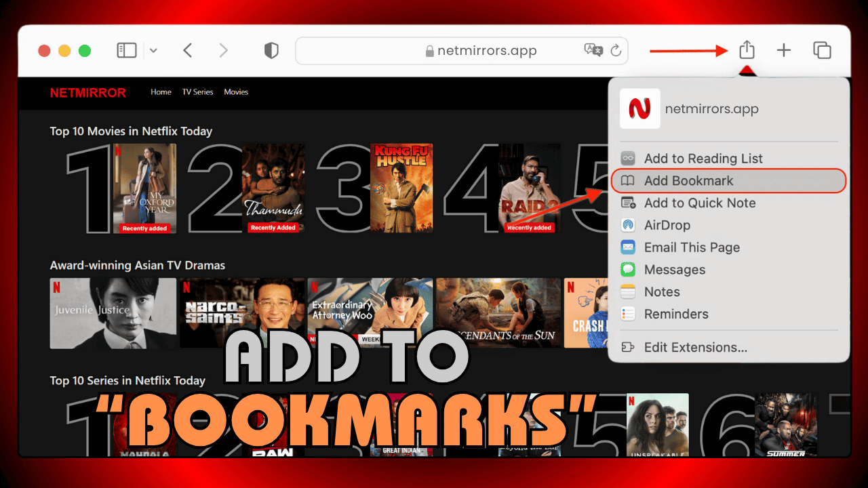Go forward with the forward arrow
Screen dimensions: 868x488
[x=223, y=50]
